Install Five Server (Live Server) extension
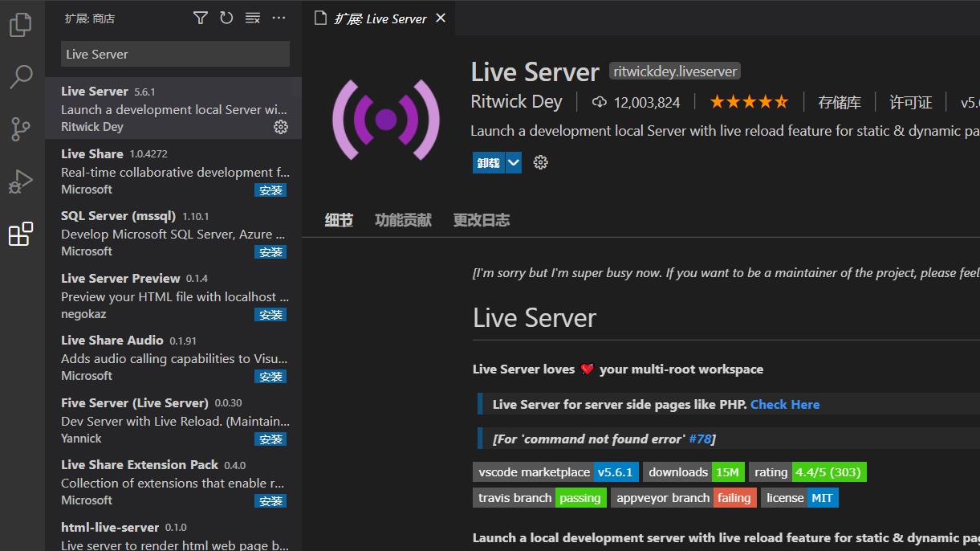This screenshot has width=980, height=551. pos(270,439)
